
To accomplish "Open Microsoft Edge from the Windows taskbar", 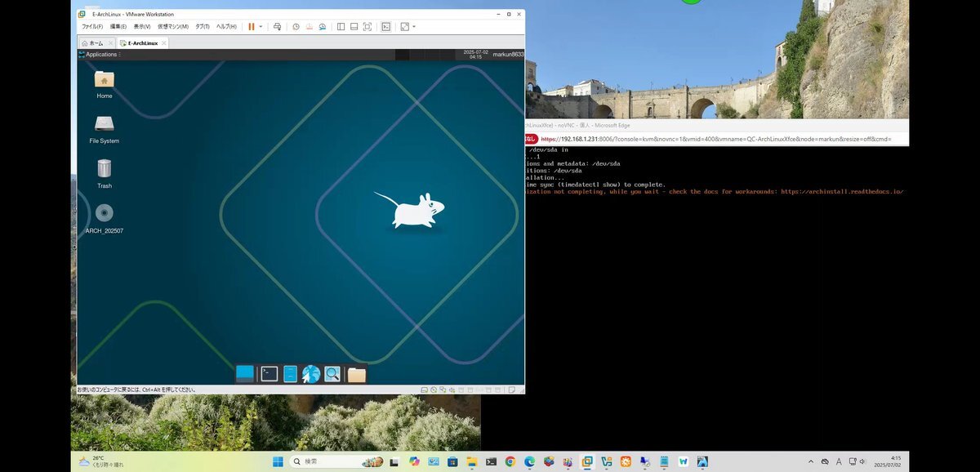I will (529, 461).
